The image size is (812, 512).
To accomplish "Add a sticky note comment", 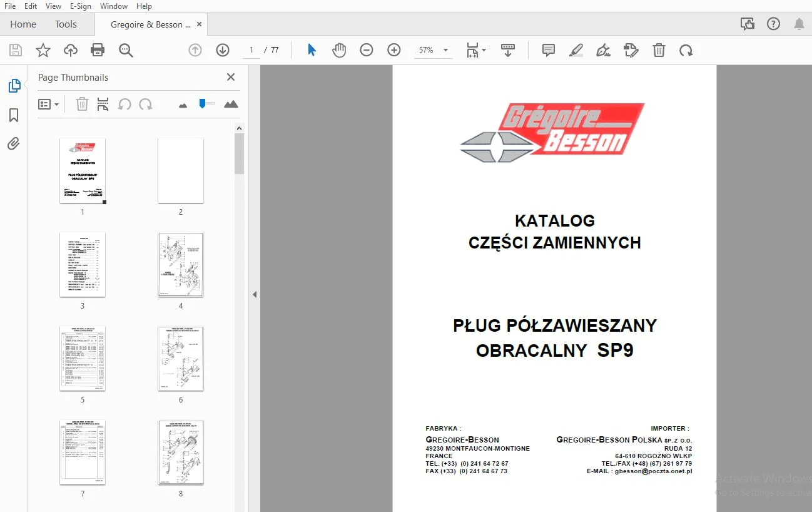I will point(549,50).
